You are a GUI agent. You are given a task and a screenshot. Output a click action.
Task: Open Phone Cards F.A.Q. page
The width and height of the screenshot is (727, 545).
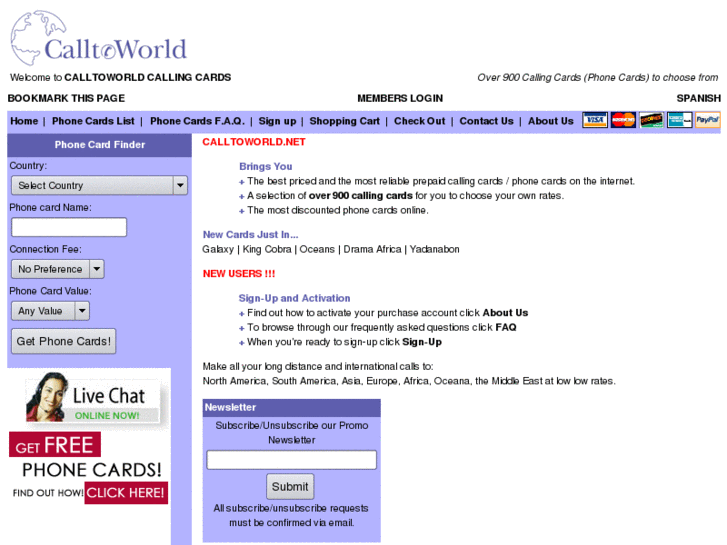tap(197, 121)
